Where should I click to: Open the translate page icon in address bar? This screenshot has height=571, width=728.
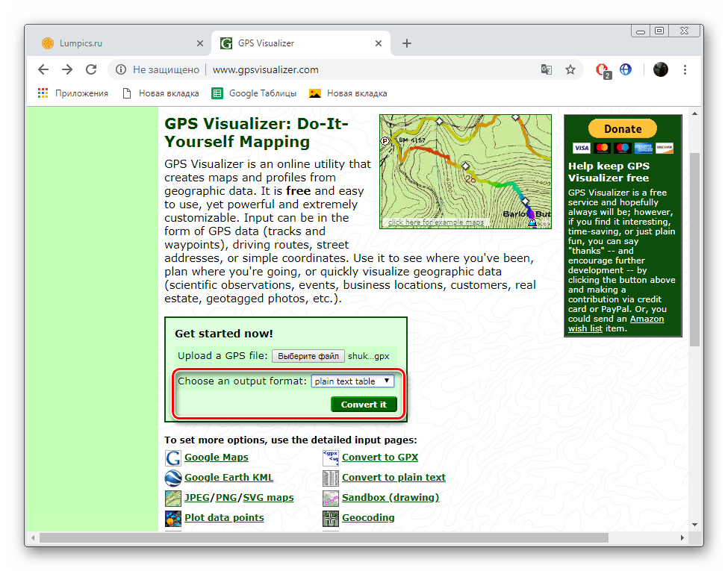(547, 69)
